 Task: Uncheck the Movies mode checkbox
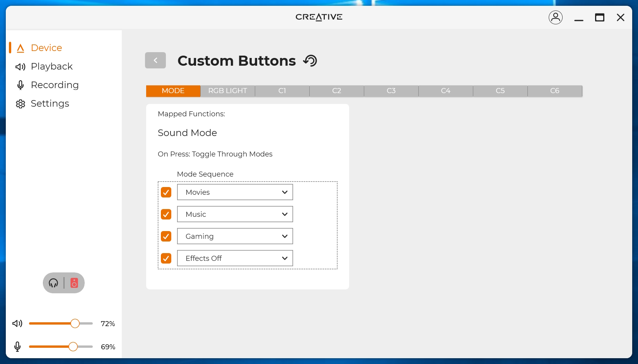[x=166, y=192]
